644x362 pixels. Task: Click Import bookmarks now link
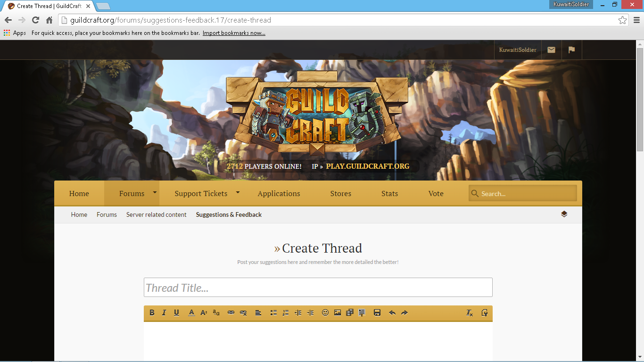point(234,33)
